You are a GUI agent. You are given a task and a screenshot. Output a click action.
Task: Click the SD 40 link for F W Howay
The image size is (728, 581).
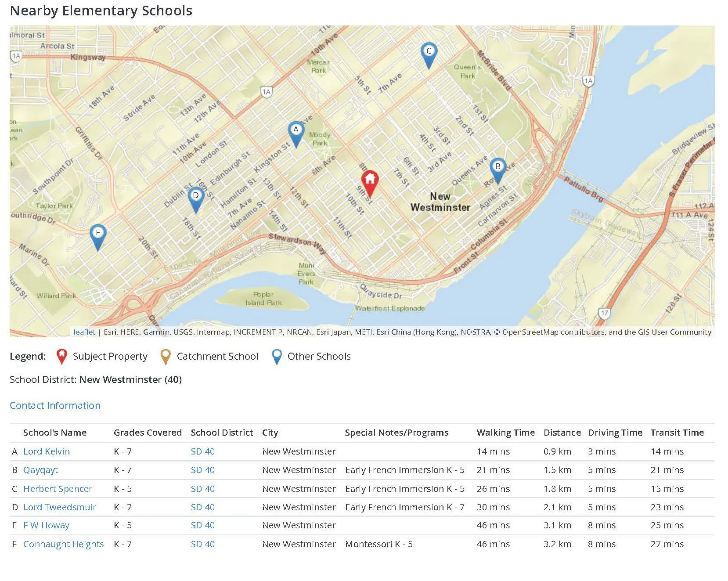pos(203,525)
